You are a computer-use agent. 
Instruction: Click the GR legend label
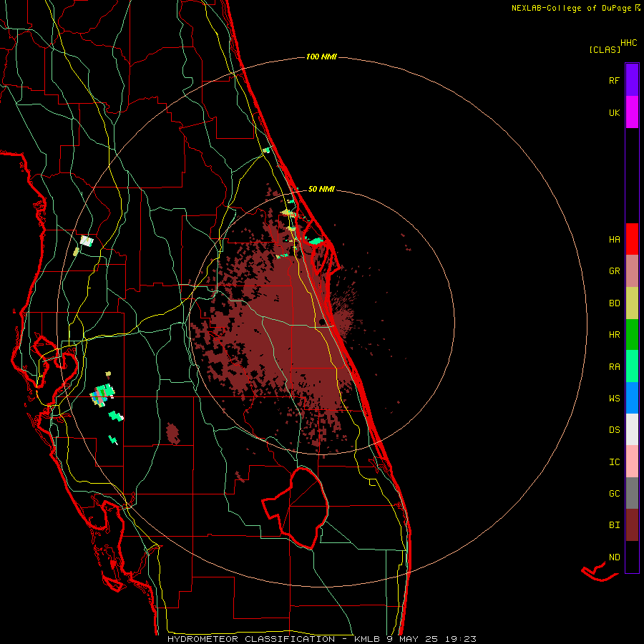tap(614, 271)
